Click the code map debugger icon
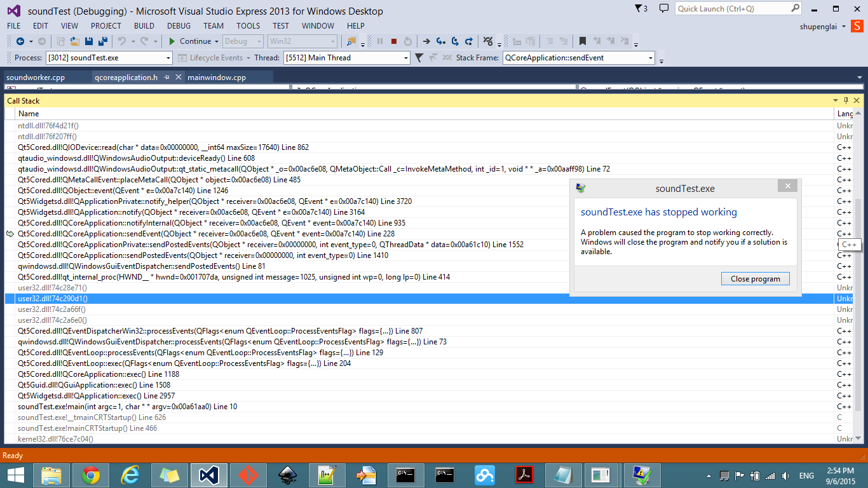The height and width of the screenshot is (488, 868). tap(487, 41)
